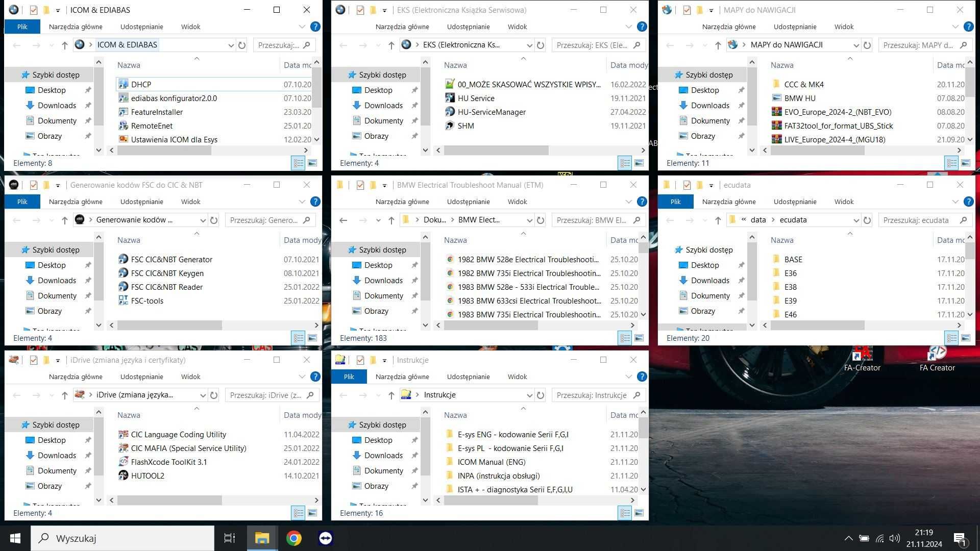Toggle Properties checkmark in Generowanie kodów FSC title bar
This screenshot has height=551, width=980.
tap(34, 185)
